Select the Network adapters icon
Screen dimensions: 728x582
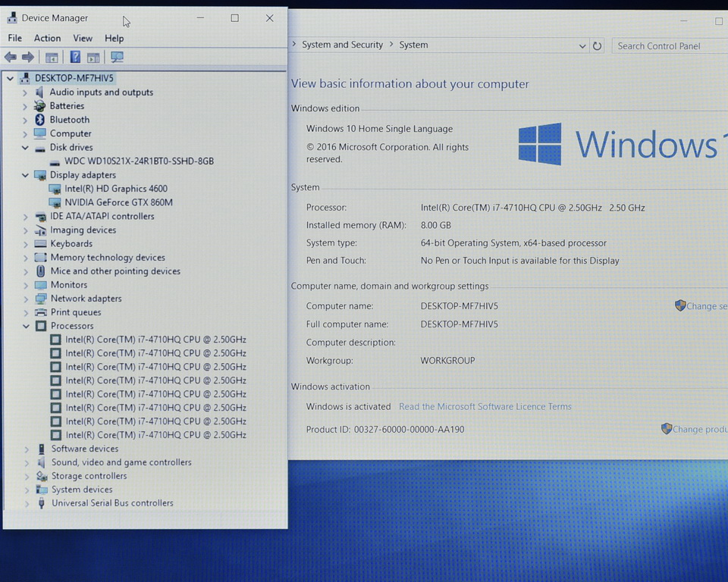pyautogui.click(x=41, y=299)
